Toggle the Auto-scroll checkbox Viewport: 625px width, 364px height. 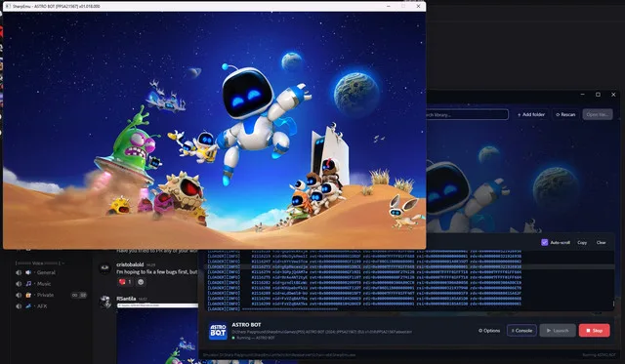pyautogui.click(x=544, y=242)
